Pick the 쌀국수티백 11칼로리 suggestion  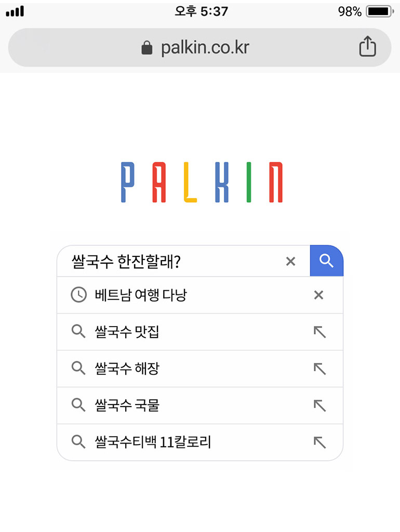(153, 443)
